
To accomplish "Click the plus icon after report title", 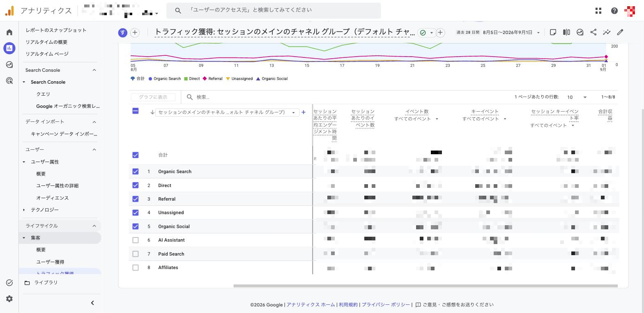I will (440, 32).
